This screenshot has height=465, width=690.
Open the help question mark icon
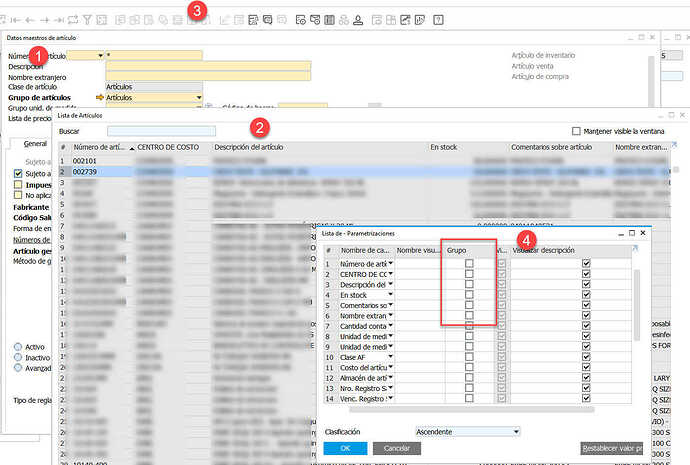pos(437,19)
